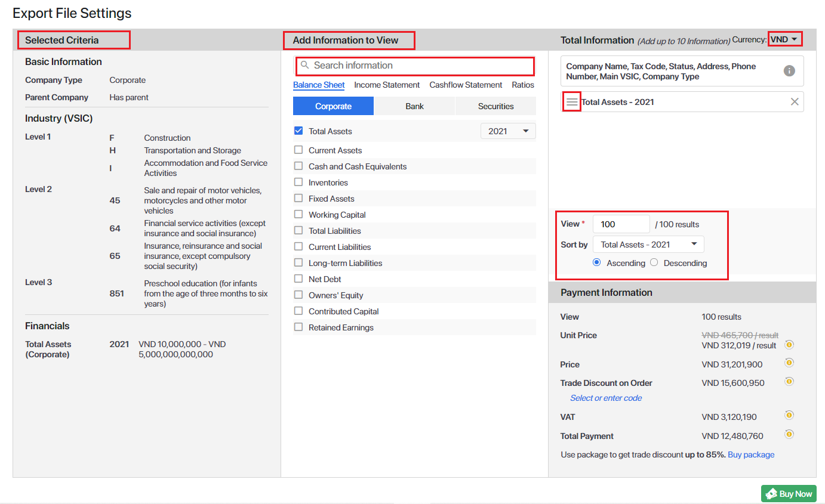This screenshot has width=825, height=504.
Task: Click coin icon beside Trade Discount on Order
Action: 789,381
